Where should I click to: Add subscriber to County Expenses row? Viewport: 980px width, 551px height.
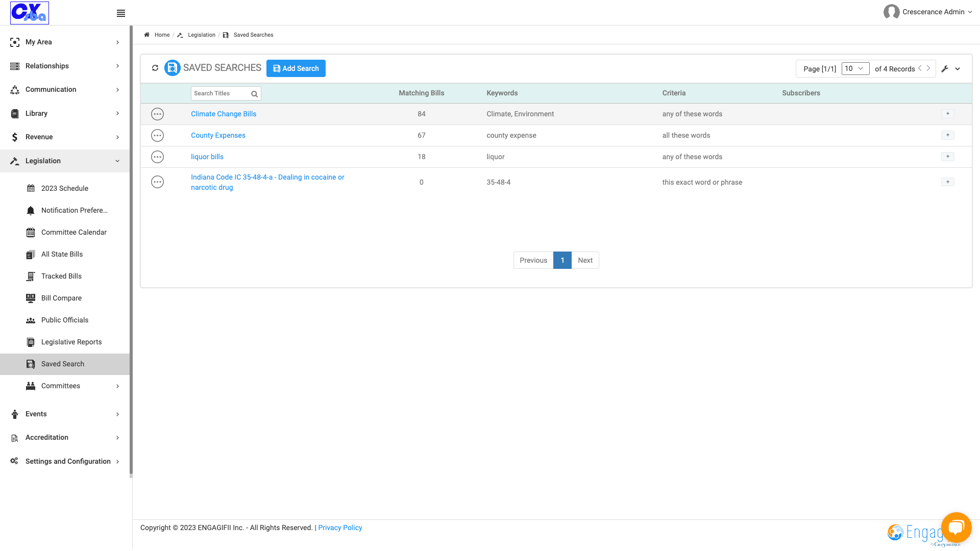click(x=948, y=135)
